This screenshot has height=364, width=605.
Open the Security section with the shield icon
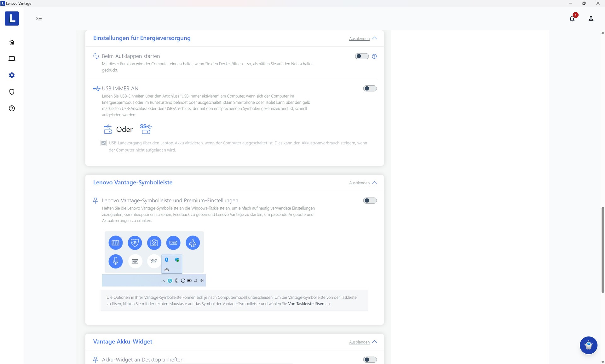[12, 92]
